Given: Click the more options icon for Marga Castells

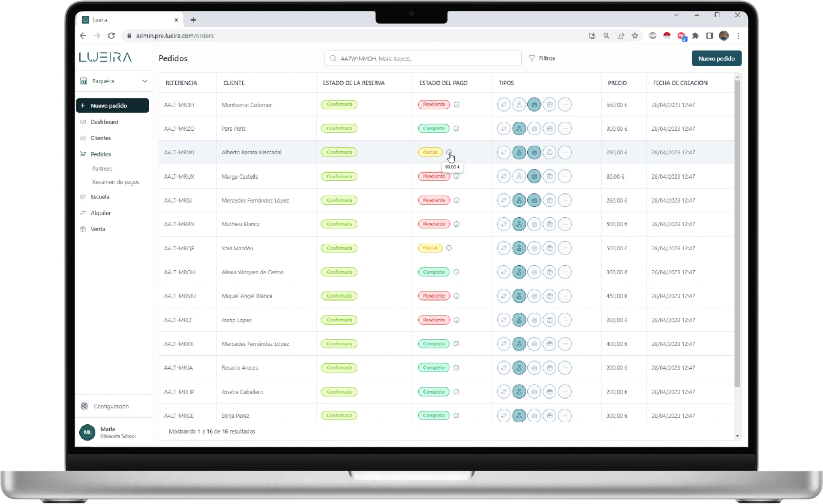Looking at the screenshot, I should [x=565, y=176].
